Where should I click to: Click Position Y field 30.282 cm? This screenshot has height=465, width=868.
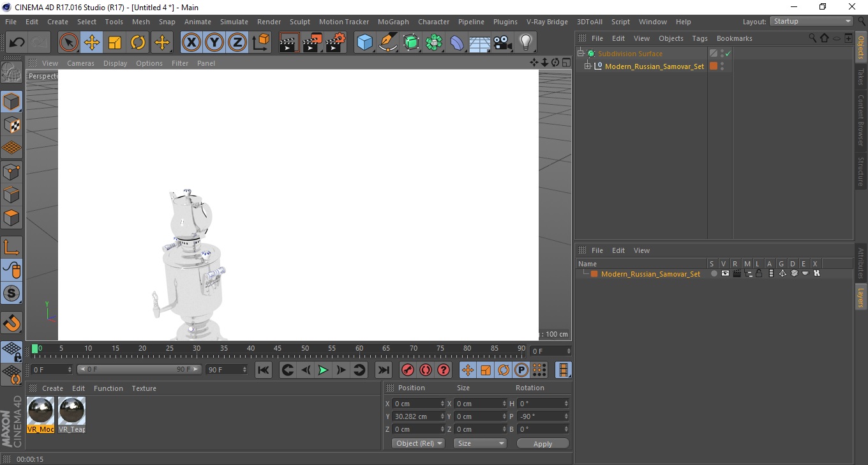pos(419,416)
